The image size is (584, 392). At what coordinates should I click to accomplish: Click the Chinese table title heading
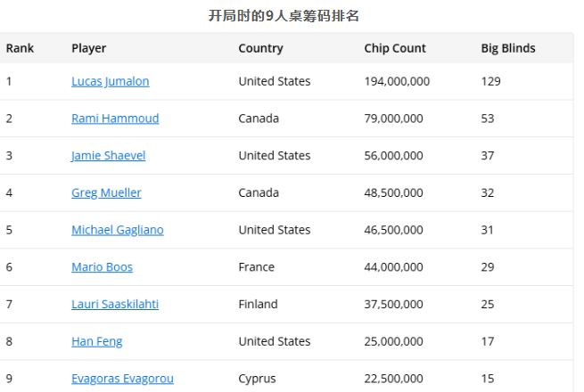[x=284, y=16]
